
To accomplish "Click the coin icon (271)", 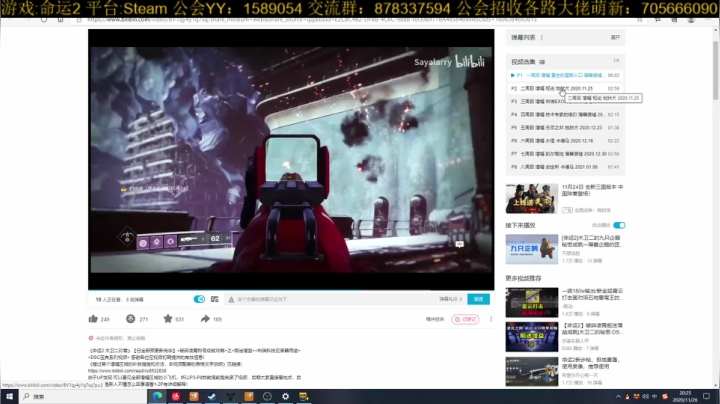I will pyautogui.click(x=130, y=319).
